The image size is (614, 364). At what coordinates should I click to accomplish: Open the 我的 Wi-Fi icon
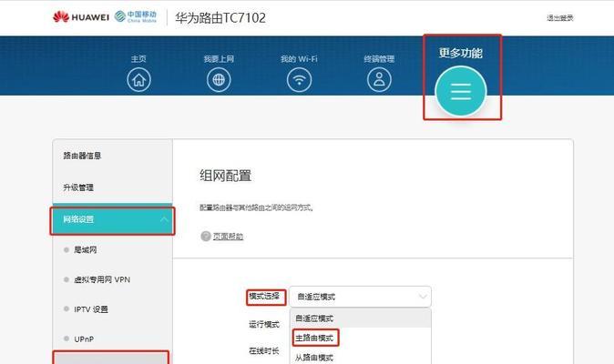click(x=299, y=80)
